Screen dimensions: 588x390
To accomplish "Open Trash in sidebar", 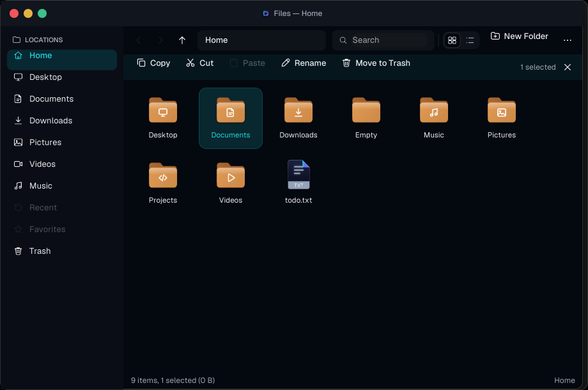I will 62,251.
